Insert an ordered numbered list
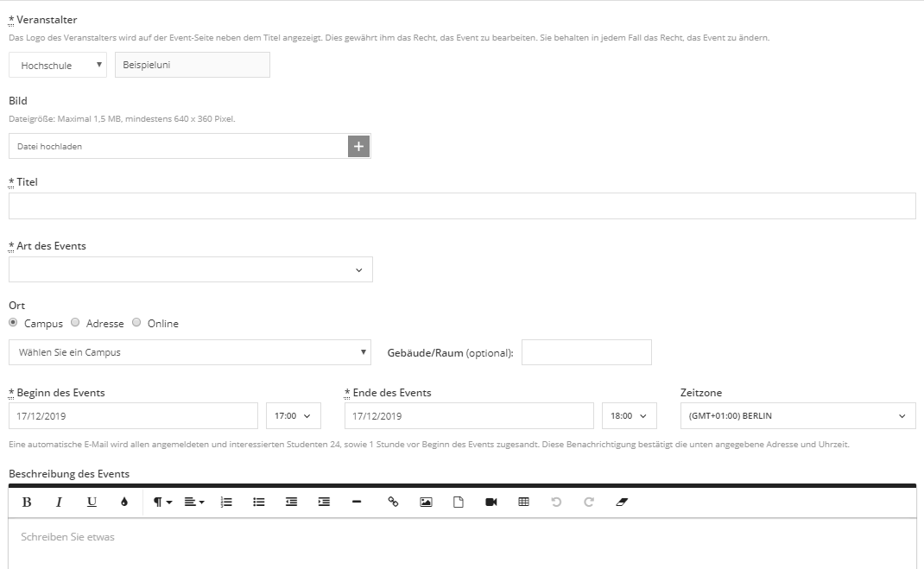Screen dimensions: 924x569 226,502
